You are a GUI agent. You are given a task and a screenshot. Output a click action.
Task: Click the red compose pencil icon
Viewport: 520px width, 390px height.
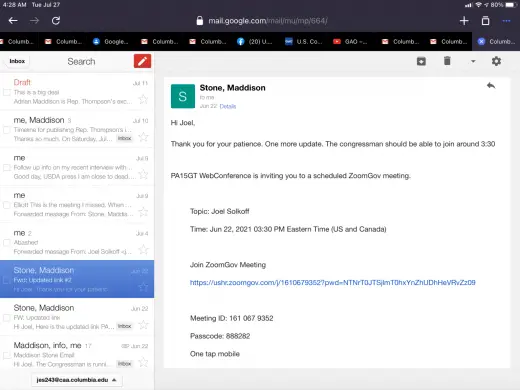coord(142,61)
